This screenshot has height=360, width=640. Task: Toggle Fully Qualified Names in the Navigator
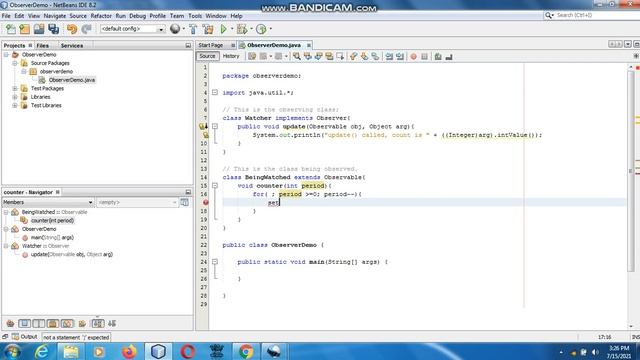point(82,324)
